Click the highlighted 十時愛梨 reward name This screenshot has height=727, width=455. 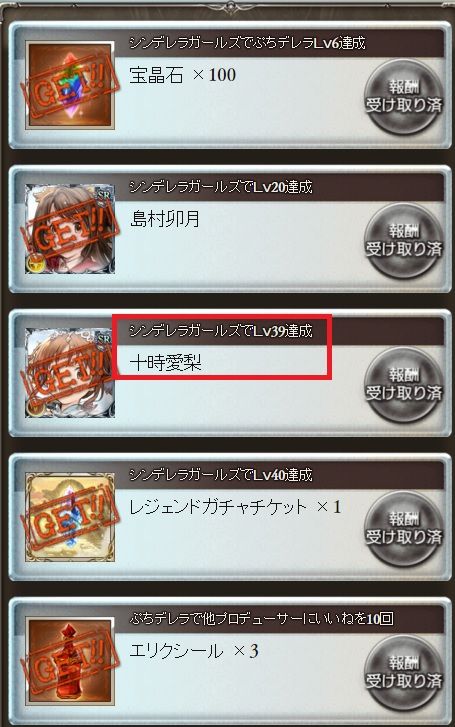pos(165,363)
